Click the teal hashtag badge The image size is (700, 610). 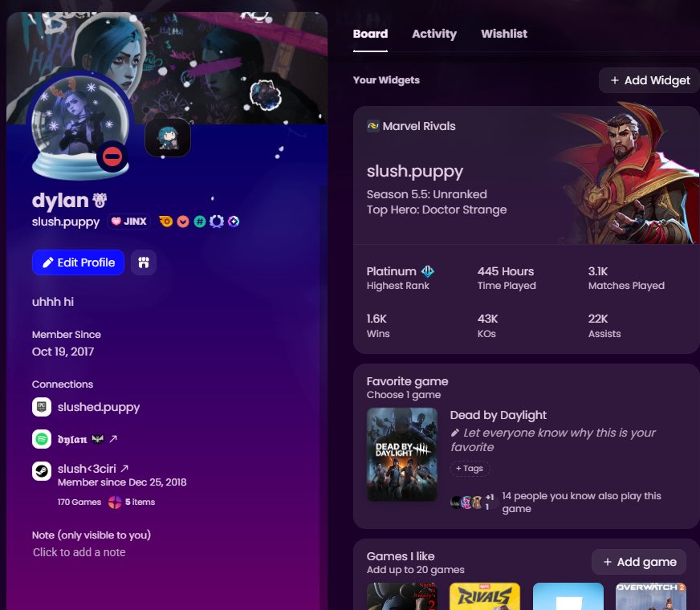click(200, 222)
